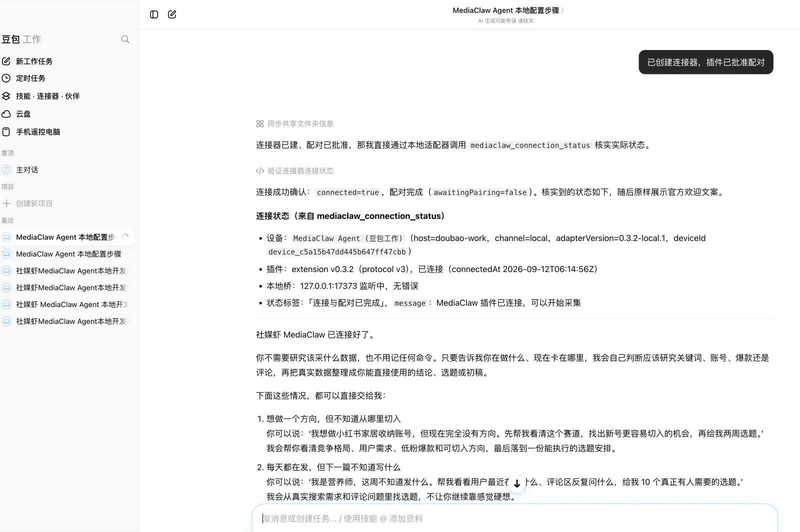This screenshot has height=532, width=800.
Task: Click the AI 生成可能有误 请核实 notice
Action: (x=506, y=21)
